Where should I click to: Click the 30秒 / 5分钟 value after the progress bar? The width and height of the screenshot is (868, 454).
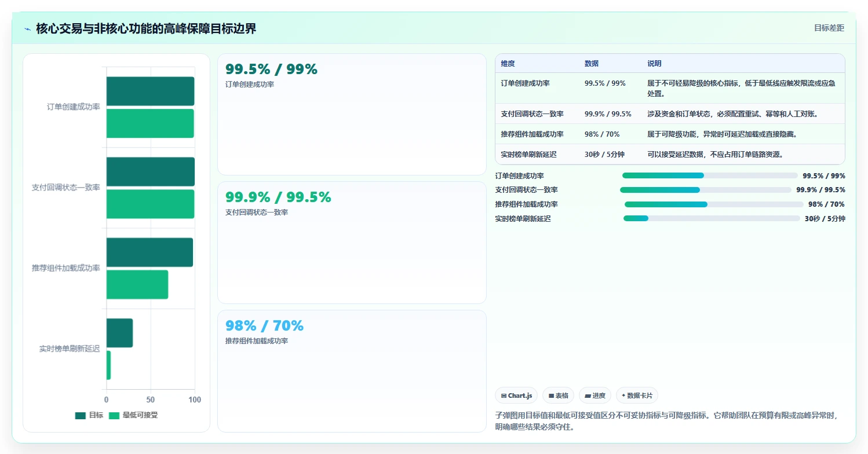pos(825,219)
